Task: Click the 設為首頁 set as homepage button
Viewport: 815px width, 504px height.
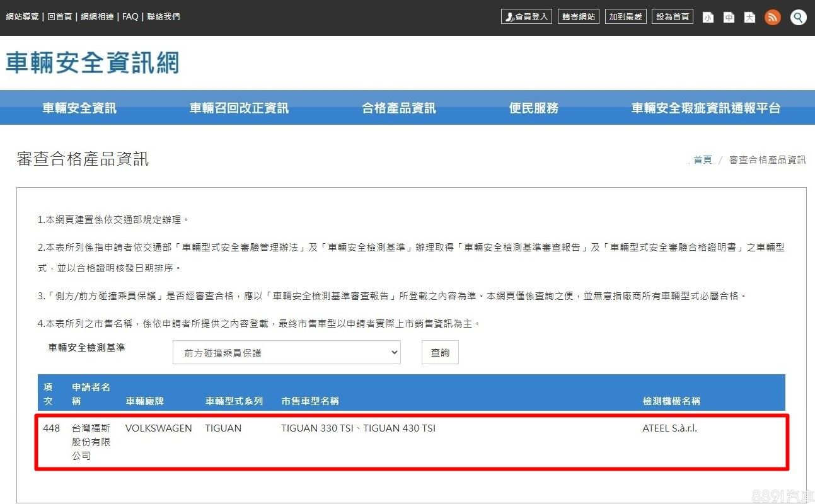Action: pos(672,17)
